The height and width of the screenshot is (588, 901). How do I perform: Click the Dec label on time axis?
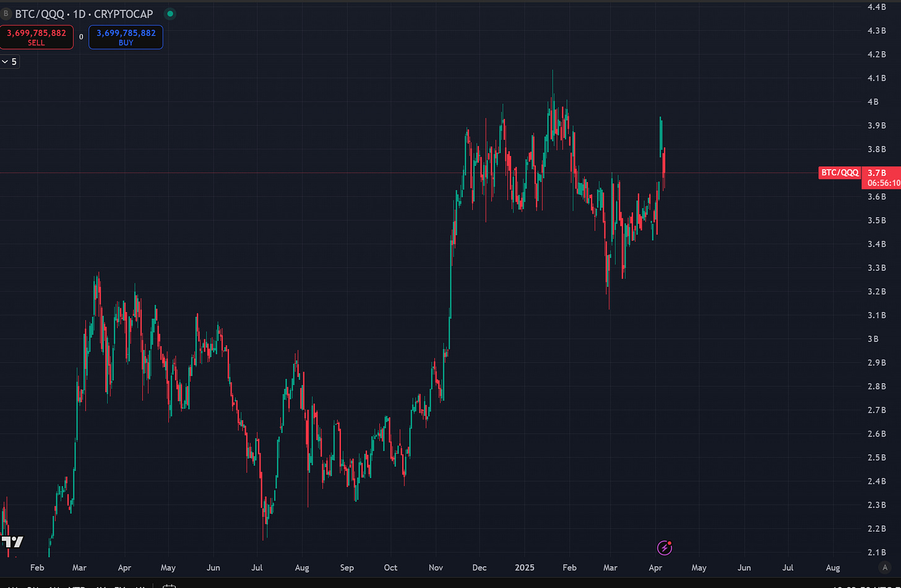point(480,568)
